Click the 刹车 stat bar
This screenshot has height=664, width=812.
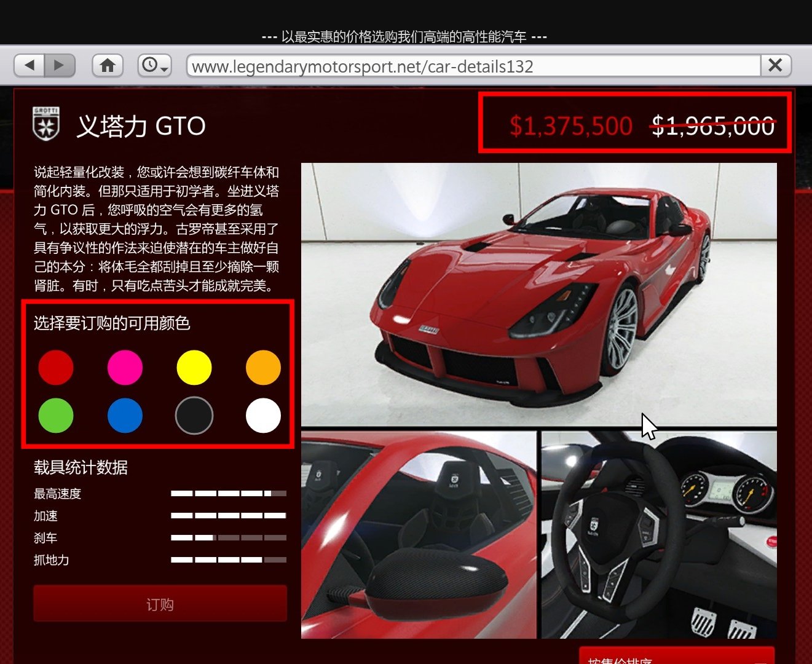coord(229,538)
